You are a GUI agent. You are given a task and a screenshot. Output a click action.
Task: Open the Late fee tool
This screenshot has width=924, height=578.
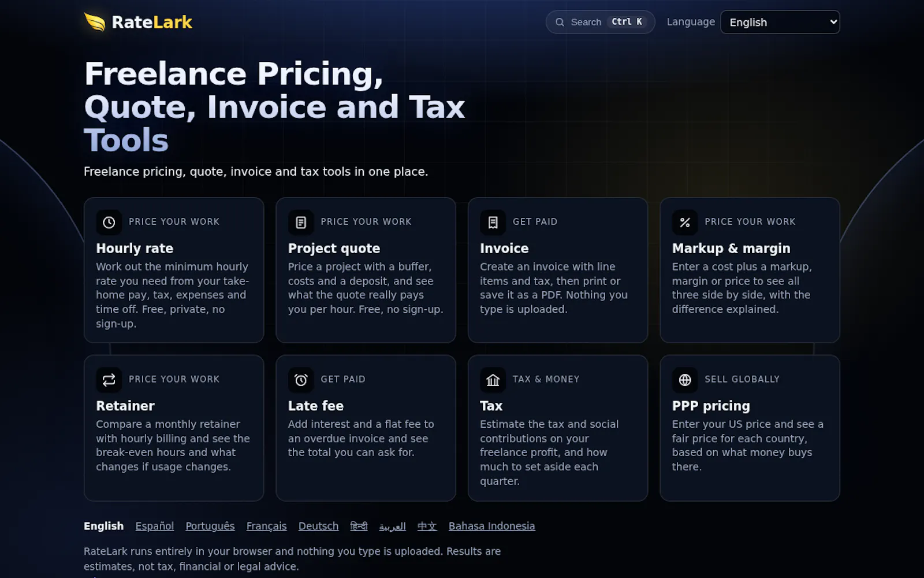tap(366, 428)
